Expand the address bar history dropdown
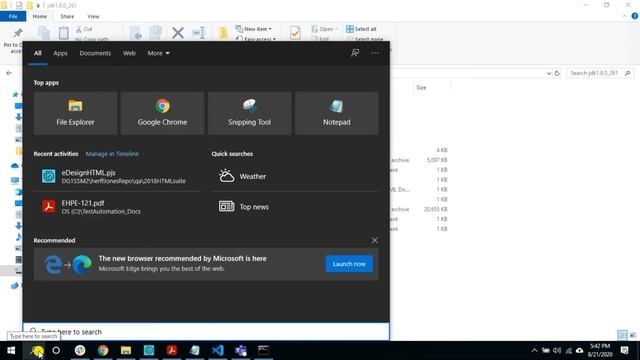Screen dimensions: 640x360 coord(549,73)
